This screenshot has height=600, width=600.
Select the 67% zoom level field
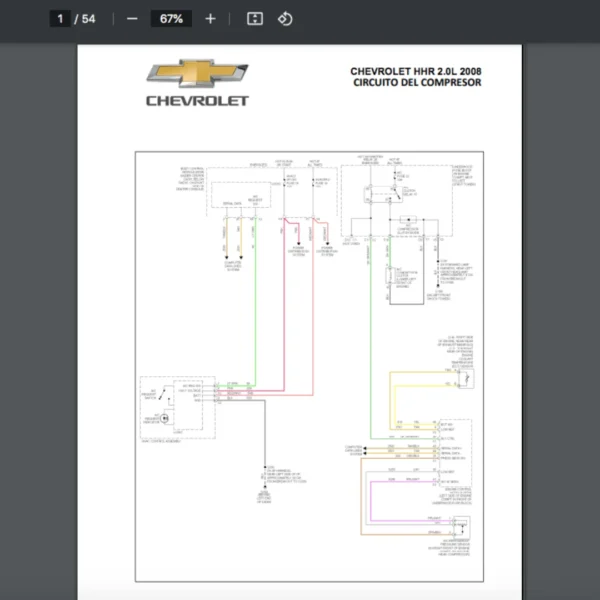pyautogui.click(x=171, y=19)
